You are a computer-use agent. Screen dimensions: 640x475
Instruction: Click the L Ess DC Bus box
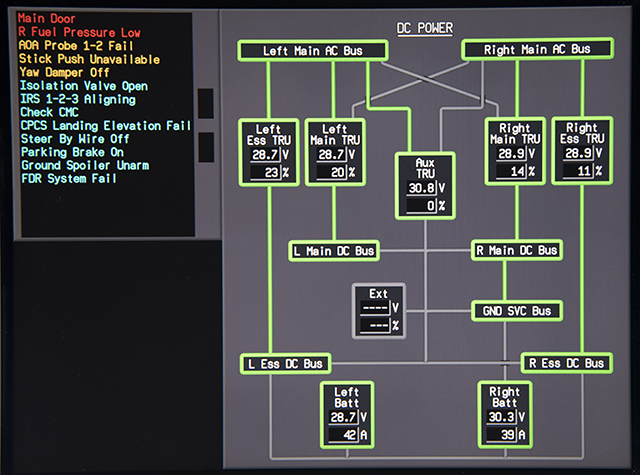click(x=285, y=364)
